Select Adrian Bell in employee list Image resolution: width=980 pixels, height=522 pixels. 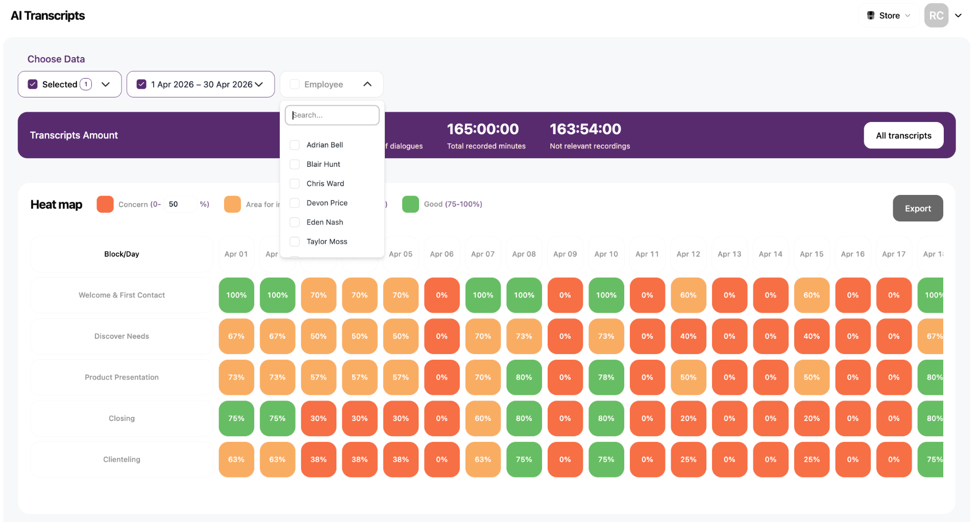coord(325,145)
